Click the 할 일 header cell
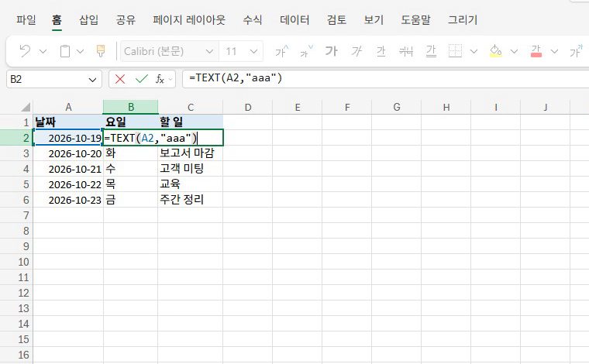 click(x=191, y=122)
